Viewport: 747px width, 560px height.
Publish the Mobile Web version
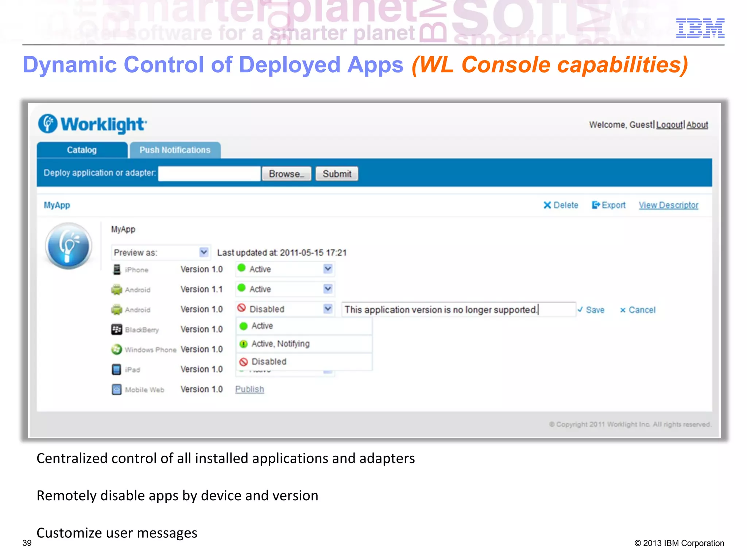(x=249, y=389)
